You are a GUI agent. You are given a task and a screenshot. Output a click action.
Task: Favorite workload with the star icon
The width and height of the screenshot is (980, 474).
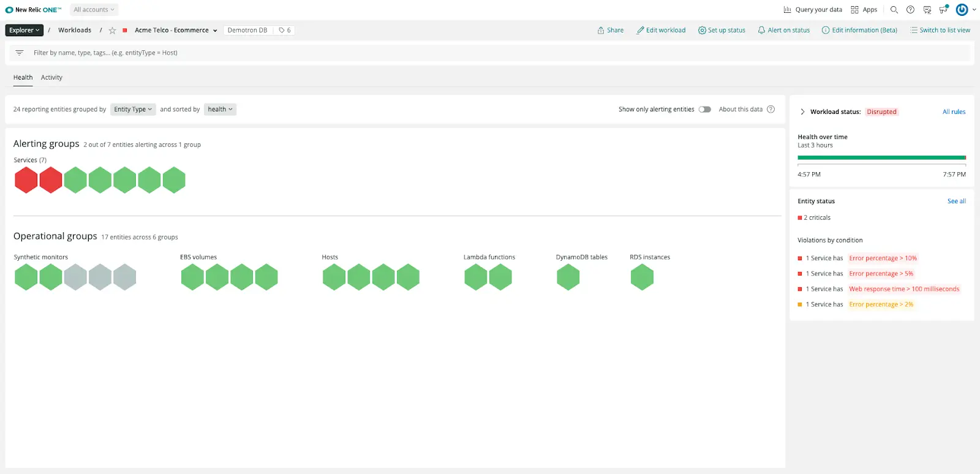point(112,30)
